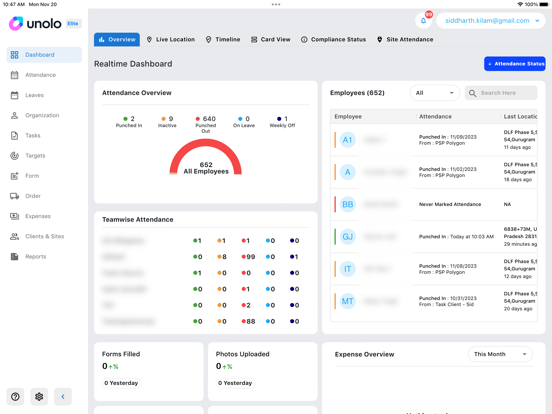Click the Form icon in sidebar
Screen dimensions: 552x414
(14, 176)
